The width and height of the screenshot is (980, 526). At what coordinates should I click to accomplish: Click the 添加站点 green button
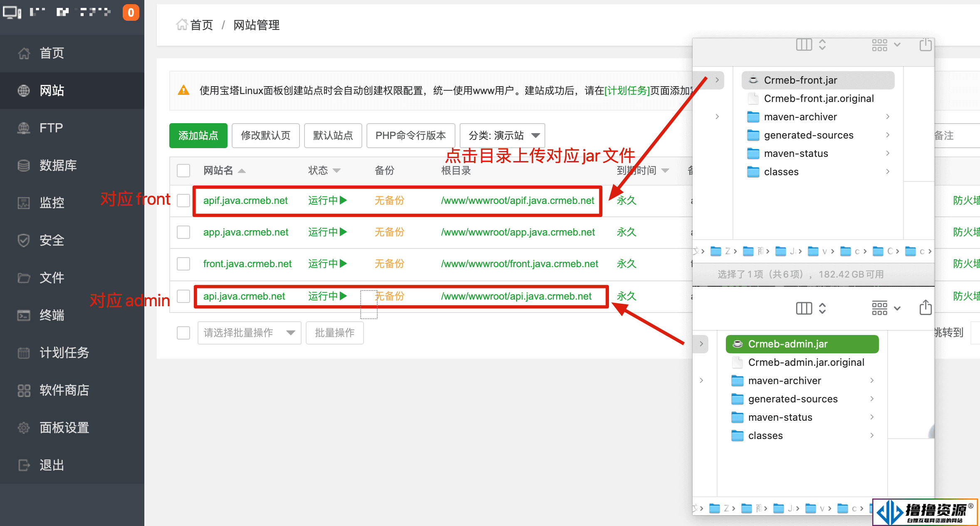(198, 136)
